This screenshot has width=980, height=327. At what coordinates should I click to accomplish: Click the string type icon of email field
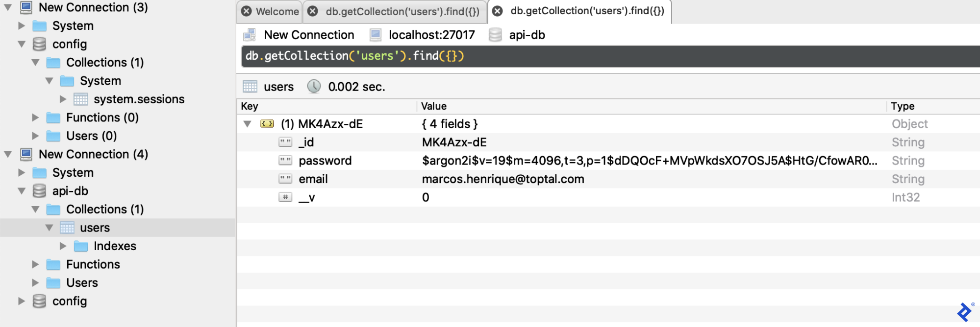pos(285,179)
